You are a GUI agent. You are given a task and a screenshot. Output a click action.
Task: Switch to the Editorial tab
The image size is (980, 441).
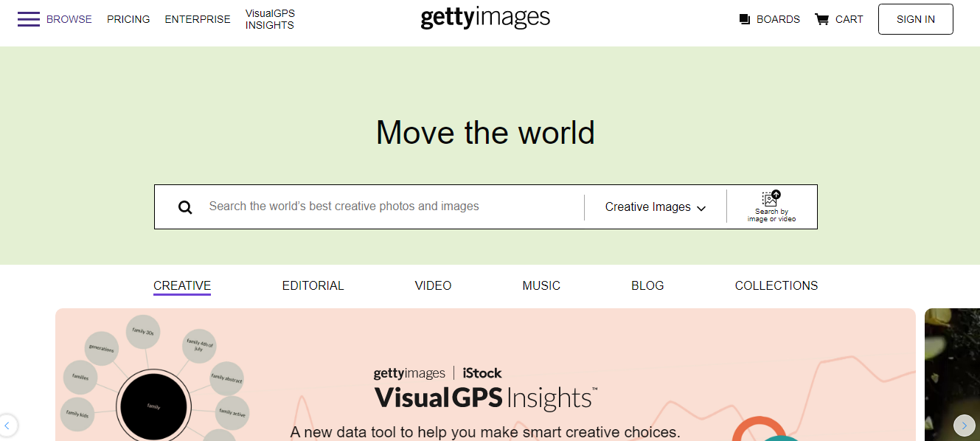coord(313,285)
